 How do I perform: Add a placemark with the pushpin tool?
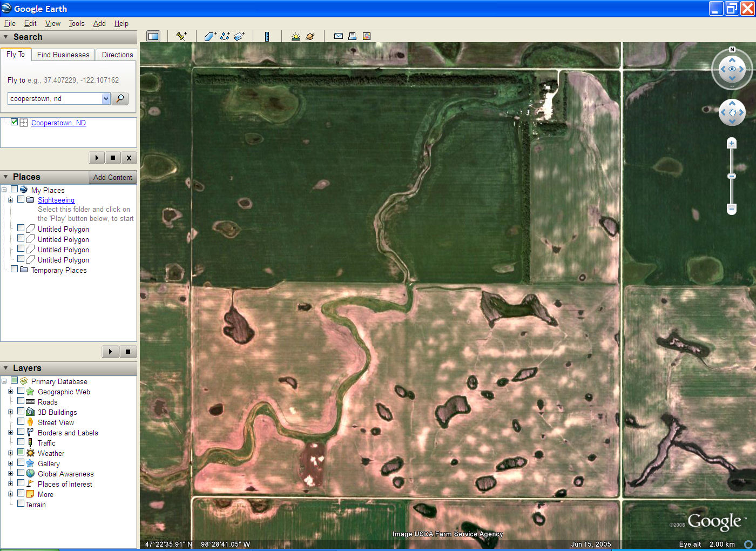pos(181,36)
